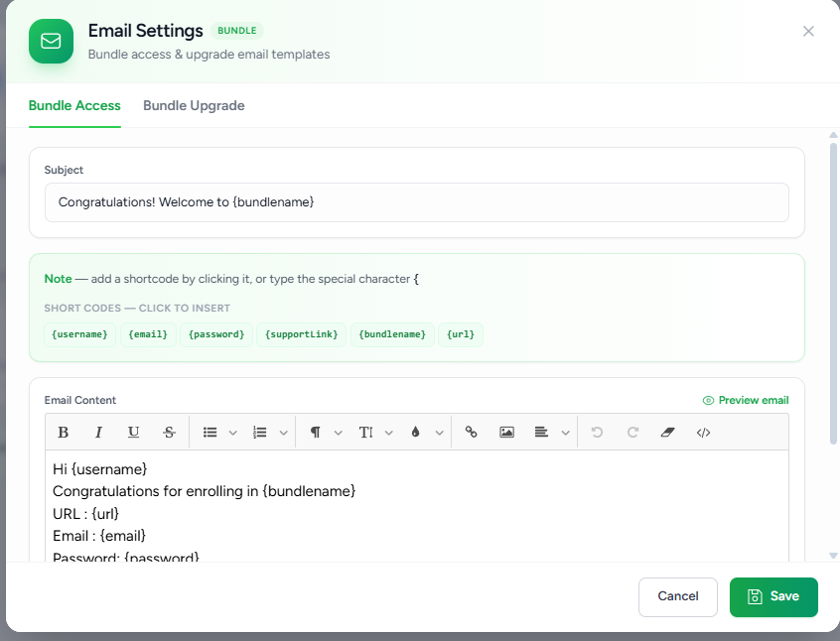Open paragraph format dropdown arrow

[x=338, y=433]
